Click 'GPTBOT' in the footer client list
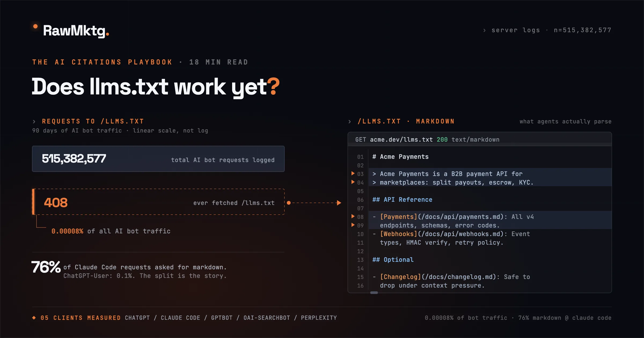The height and width of the screenshot is (338, 644). tap(222, 318)
